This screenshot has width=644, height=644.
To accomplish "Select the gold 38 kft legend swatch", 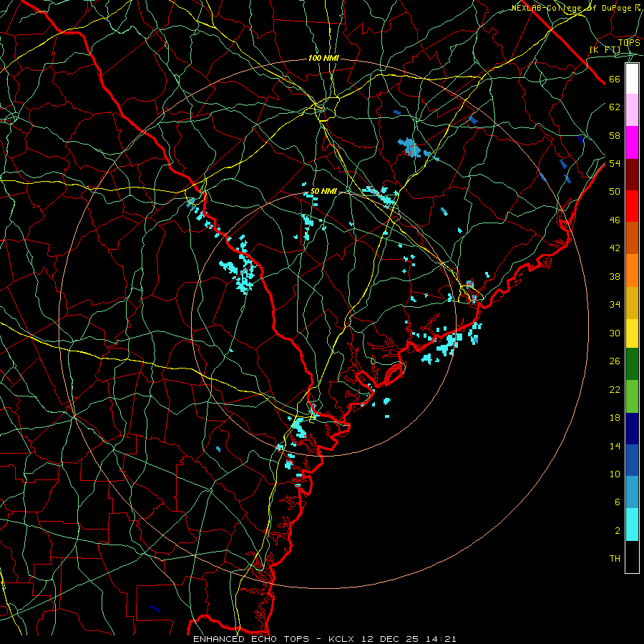I will 632,303.
